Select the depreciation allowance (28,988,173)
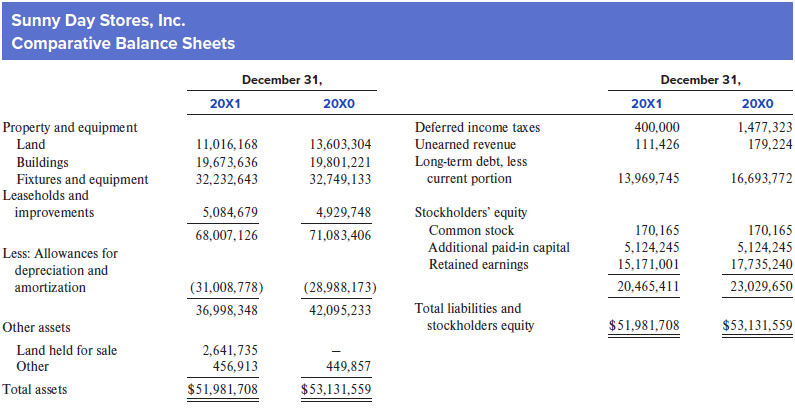This screenshot has width=795, height=414. click(x=340, y=287)
